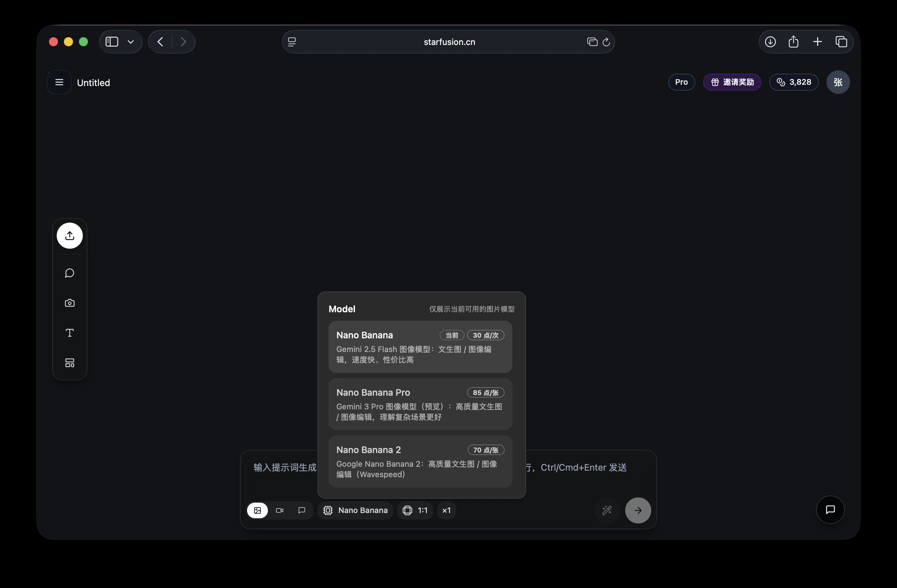Viewport: 897px width, 588px height.
Task: Switch to image generation mode
Action: tap(257, 510)
